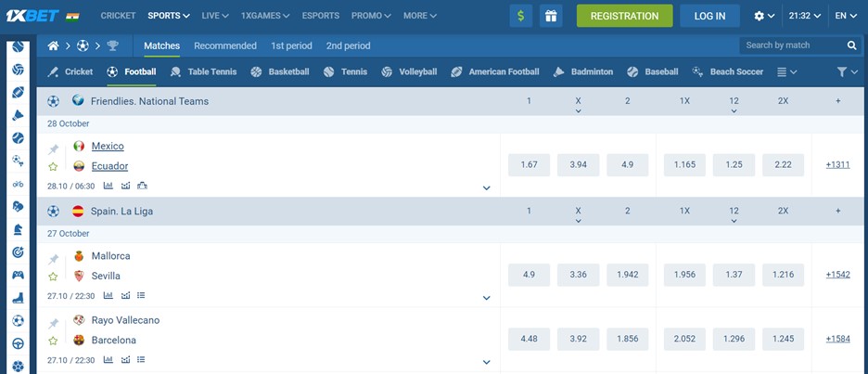
Task: Select the Basketball sport tab
Action: 279,72
